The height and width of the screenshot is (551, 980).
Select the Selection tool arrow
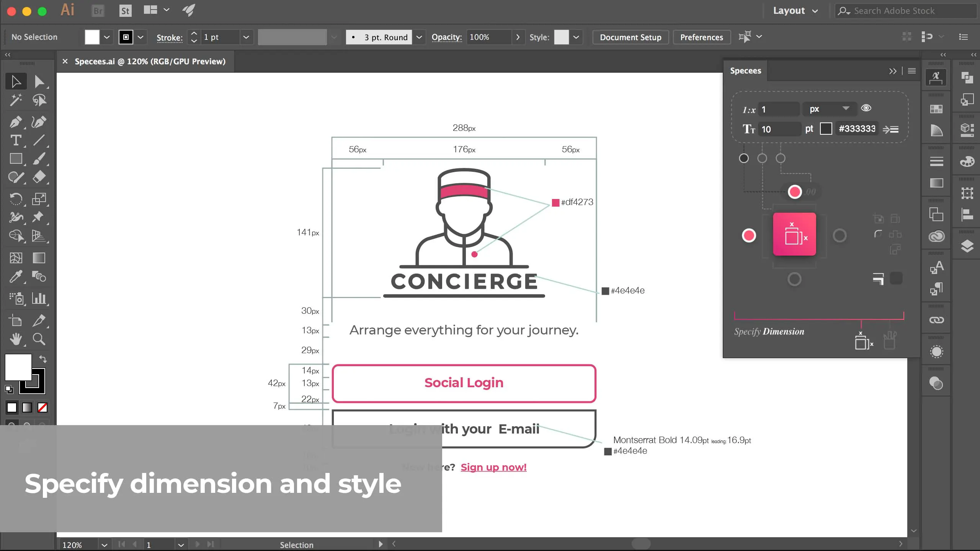click(x=16, y=82)
